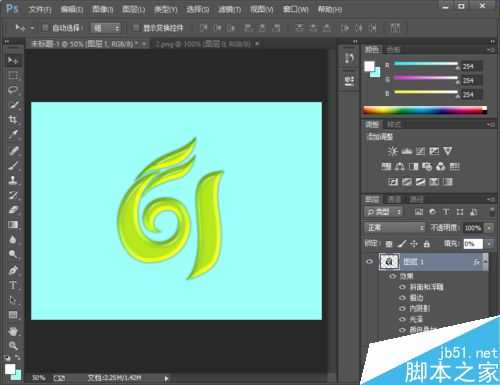500x385 pixels.
Task: Open the Image menu
Action: pos(102,10)
